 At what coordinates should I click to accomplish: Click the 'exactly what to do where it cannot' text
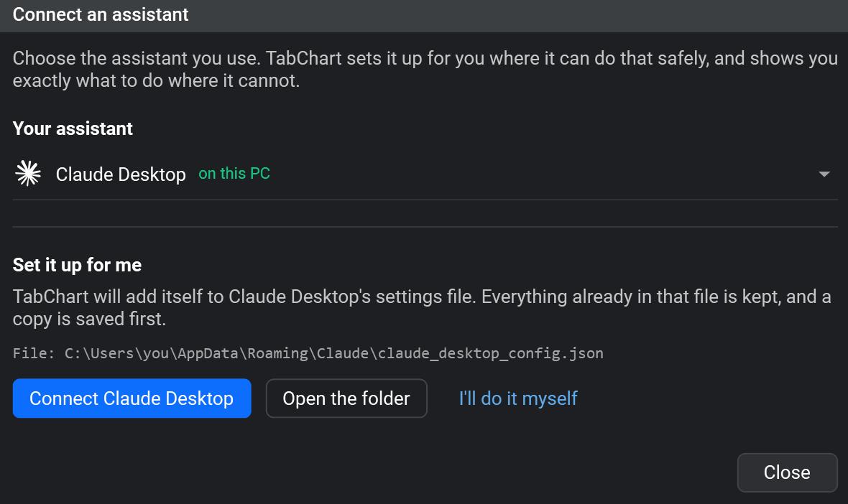tap(156, 80)
